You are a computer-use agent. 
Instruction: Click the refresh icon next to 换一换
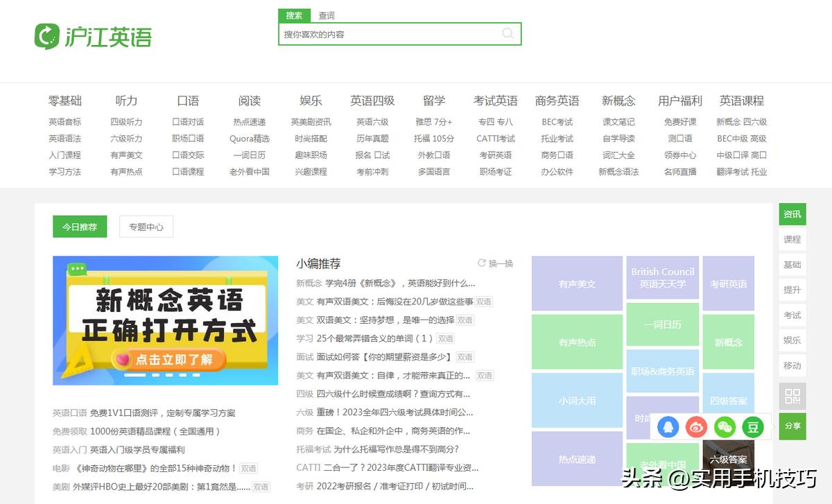(x=480, y=262)
